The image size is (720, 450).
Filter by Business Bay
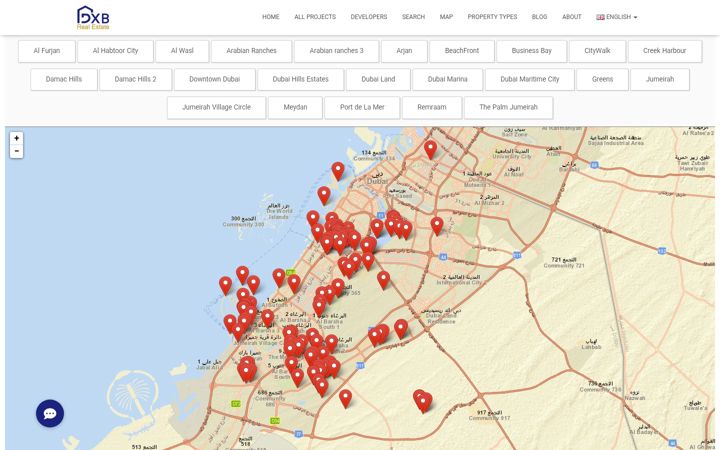click(532, 51)
